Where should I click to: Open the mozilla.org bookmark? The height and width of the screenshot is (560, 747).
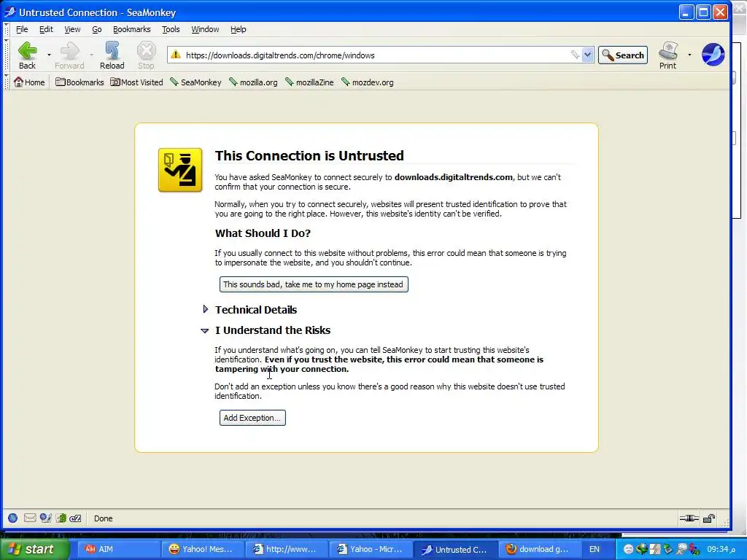click(x=253, y=82)
